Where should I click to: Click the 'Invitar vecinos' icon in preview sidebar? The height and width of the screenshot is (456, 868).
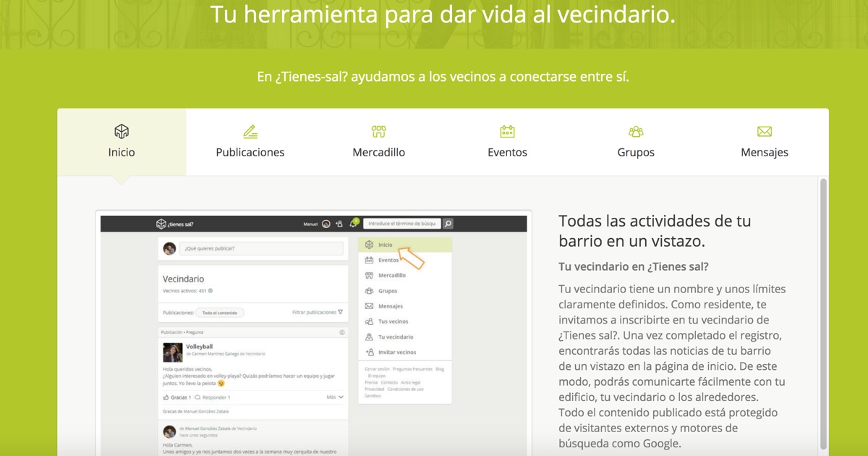coord(370,352)
